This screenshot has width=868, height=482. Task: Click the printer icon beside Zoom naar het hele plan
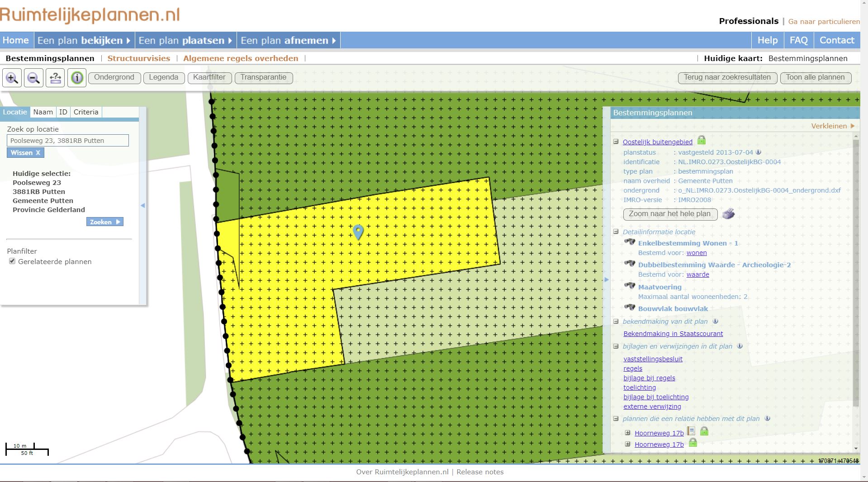[728, 214]
